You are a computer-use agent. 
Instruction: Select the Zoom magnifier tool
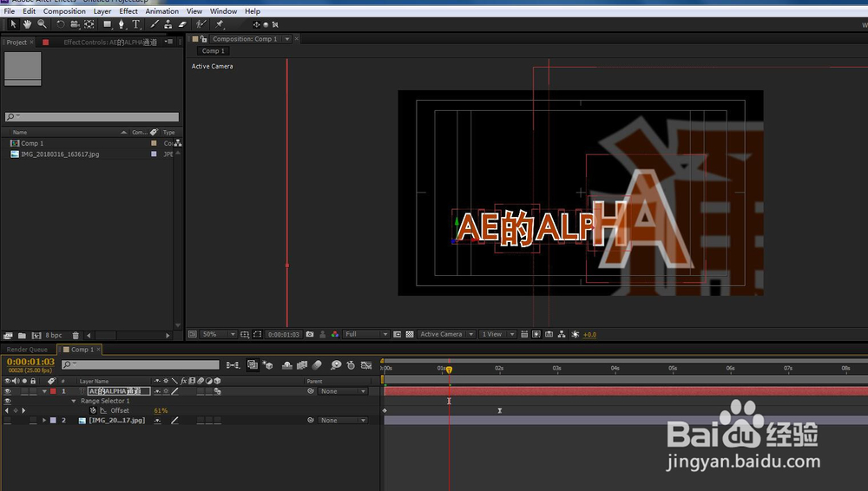(x=42, y=24)
